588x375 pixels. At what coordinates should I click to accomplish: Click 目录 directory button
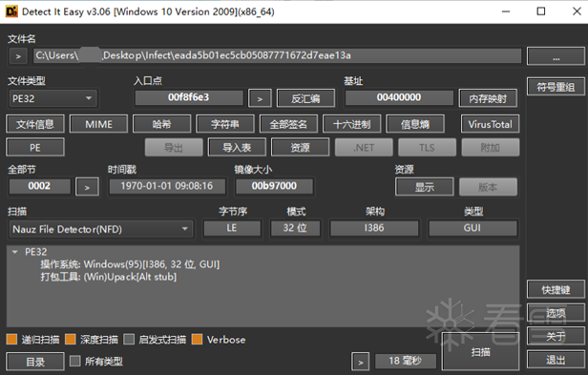coord(35,362)
